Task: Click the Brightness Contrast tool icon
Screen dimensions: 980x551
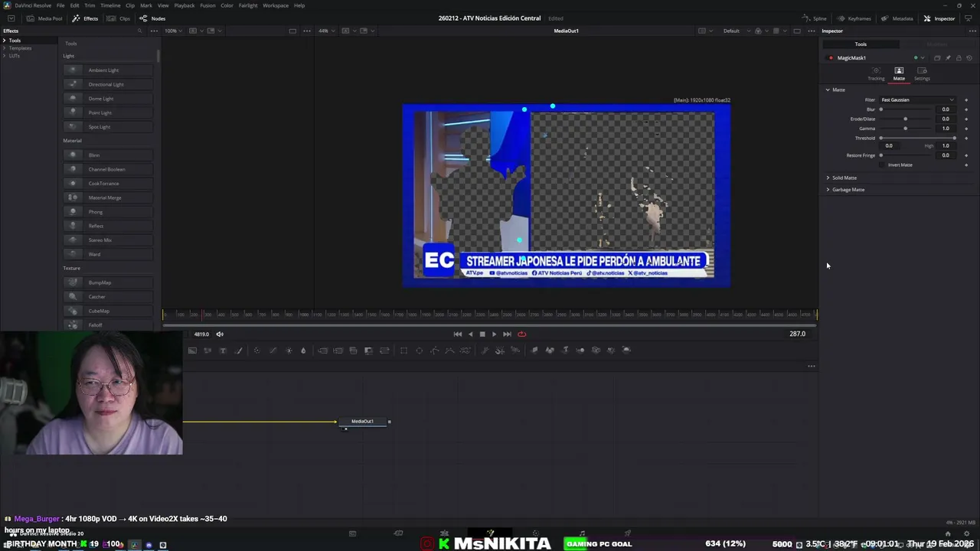Action: point(289,350)
